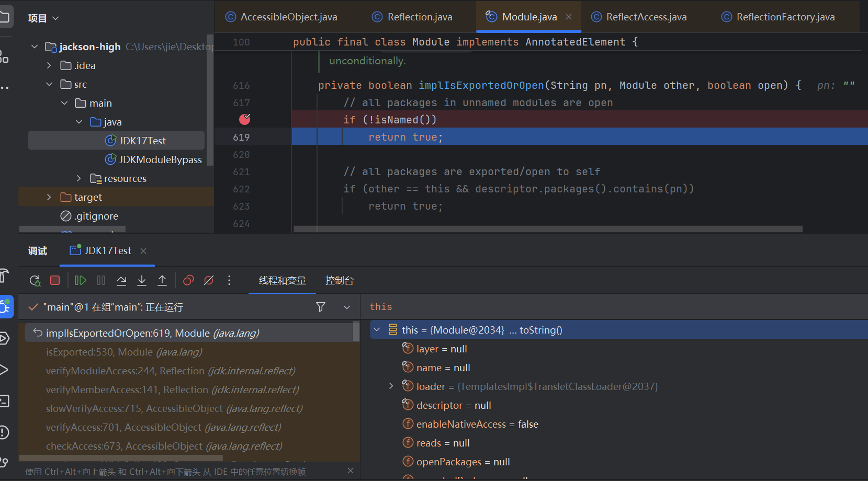Switch to the Threads & Variables tab

283,281
